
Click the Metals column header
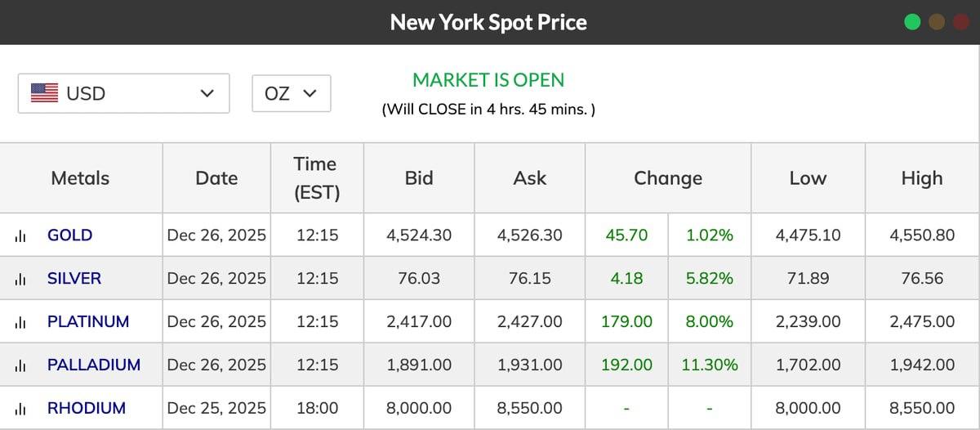[80, 178]
